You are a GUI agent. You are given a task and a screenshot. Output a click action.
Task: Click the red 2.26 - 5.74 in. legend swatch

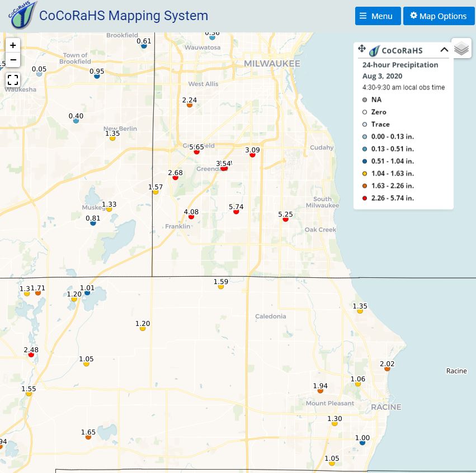365,198
